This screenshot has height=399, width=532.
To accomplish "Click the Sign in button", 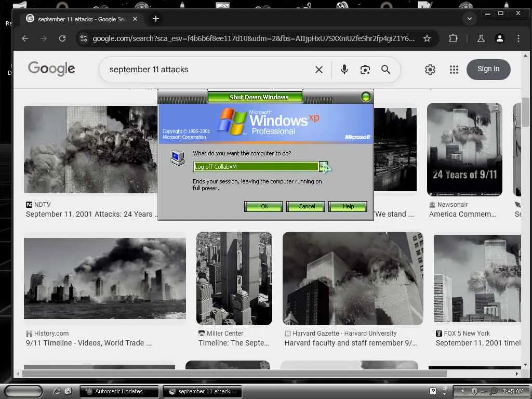I will (488, 69).
